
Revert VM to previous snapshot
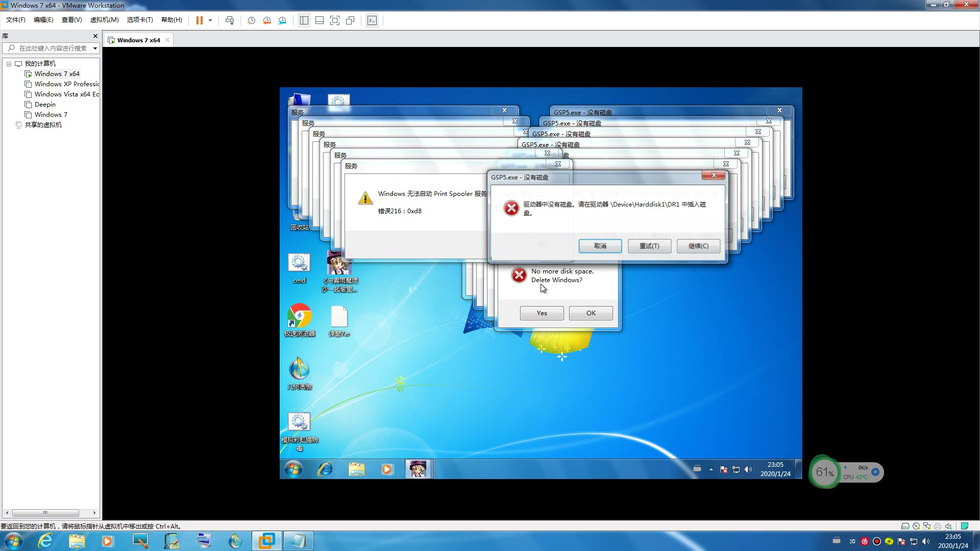click(x=267, y=20)
